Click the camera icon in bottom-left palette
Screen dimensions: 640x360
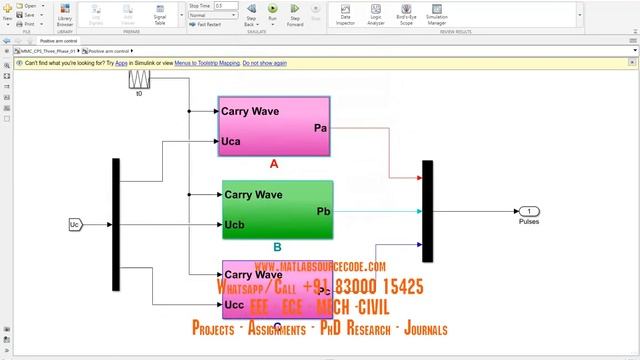pyautogui.click(x=7, y=329)
